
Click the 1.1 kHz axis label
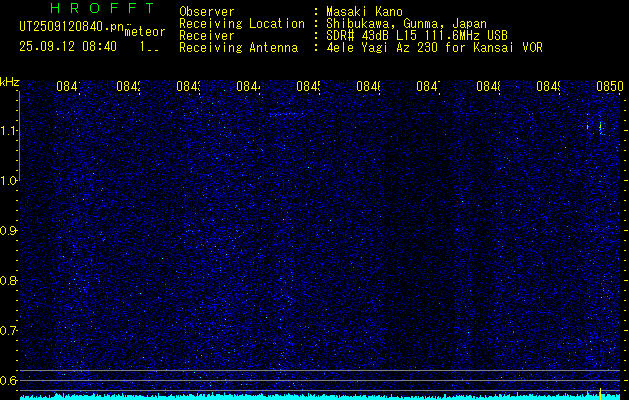(9, 130)
